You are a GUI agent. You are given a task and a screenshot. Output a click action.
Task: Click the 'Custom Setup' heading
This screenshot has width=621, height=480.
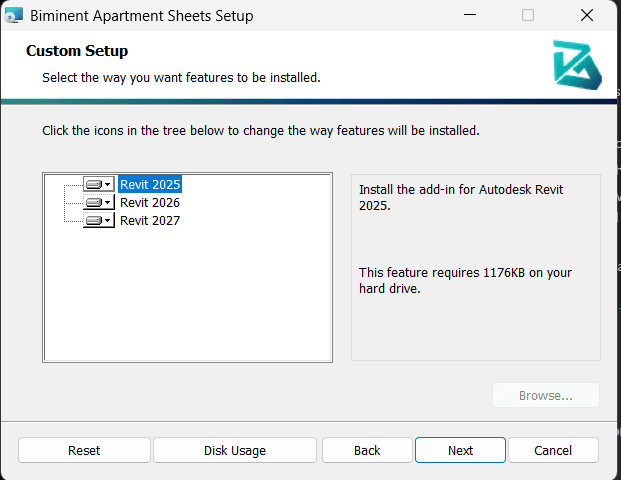coord(77,51)
